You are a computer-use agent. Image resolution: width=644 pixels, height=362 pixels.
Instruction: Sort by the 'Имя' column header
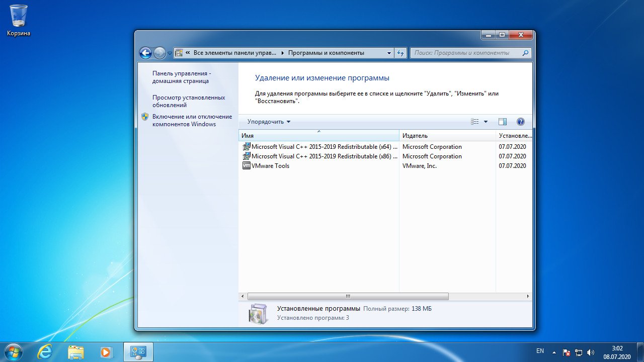click(319, 136)
